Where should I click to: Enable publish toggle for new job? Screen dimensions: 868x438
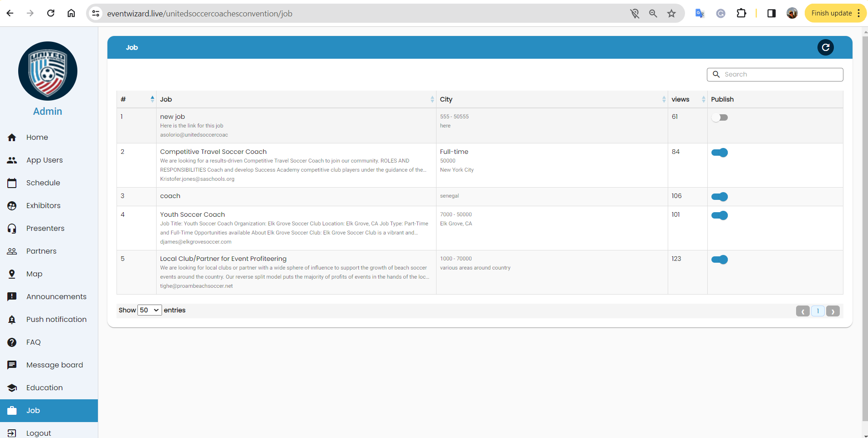719,117
